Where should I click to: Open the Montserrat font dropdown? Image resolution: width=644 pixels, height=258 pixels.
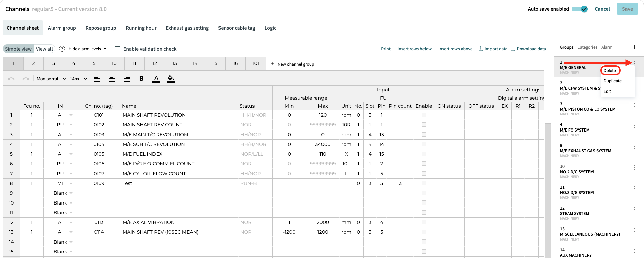[51, 79]
